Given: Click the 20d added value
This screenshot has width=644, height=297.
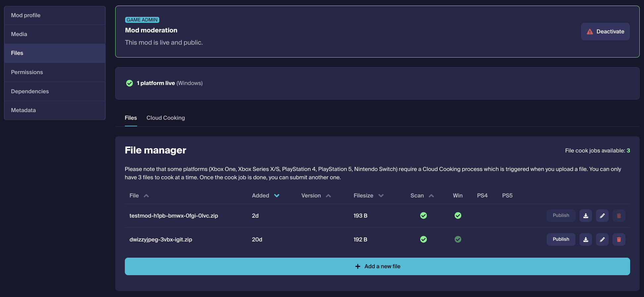Looking at the screenshot, I should point(257,239).
